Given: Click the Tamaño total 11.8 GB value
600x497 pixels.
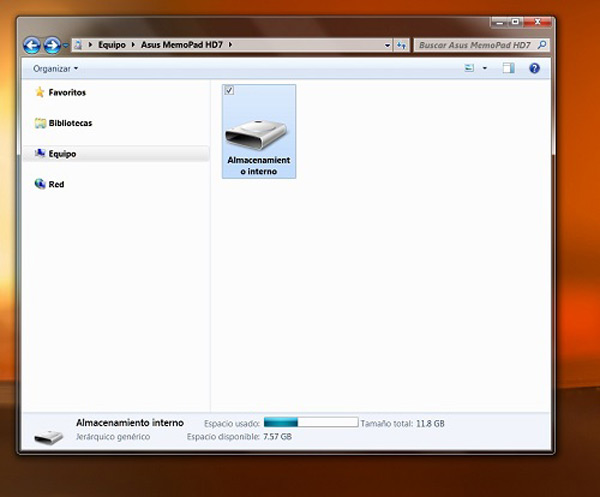Looking at the screenshot, I should 430,424.
